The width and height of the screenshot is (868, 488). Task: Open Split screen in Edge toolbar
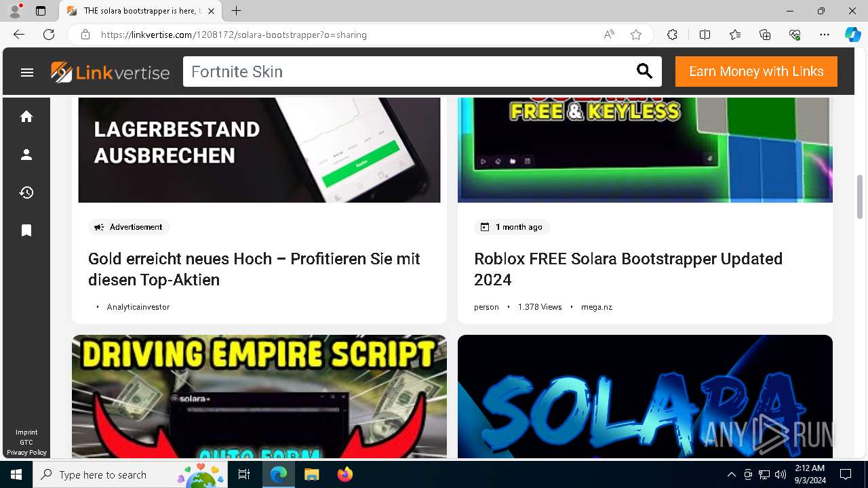pyautogui.click(x=705, y=35)
